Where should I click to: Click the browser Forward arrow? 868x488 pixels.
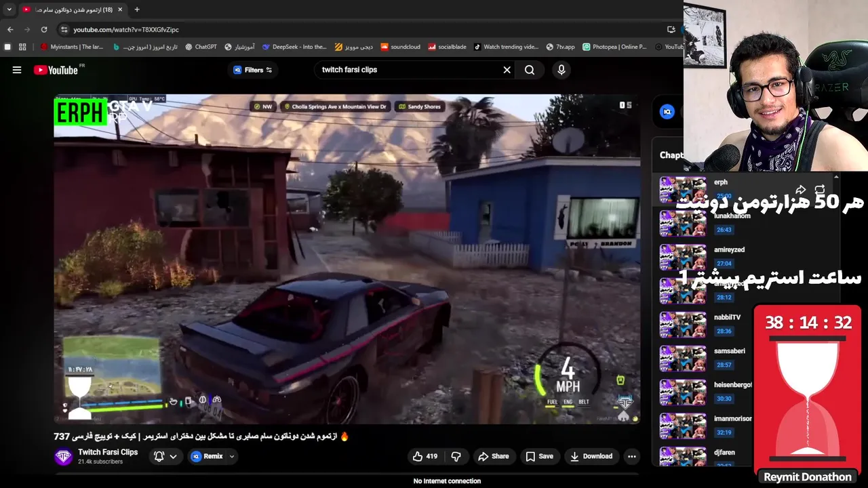pos(27,29)
